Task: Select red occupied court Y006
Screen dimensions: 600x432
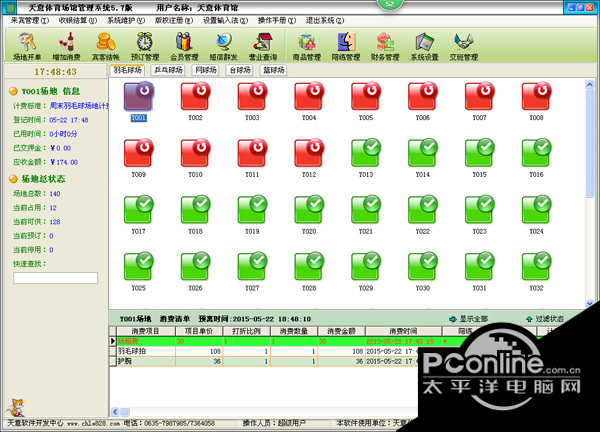Action: click(423, 101)
